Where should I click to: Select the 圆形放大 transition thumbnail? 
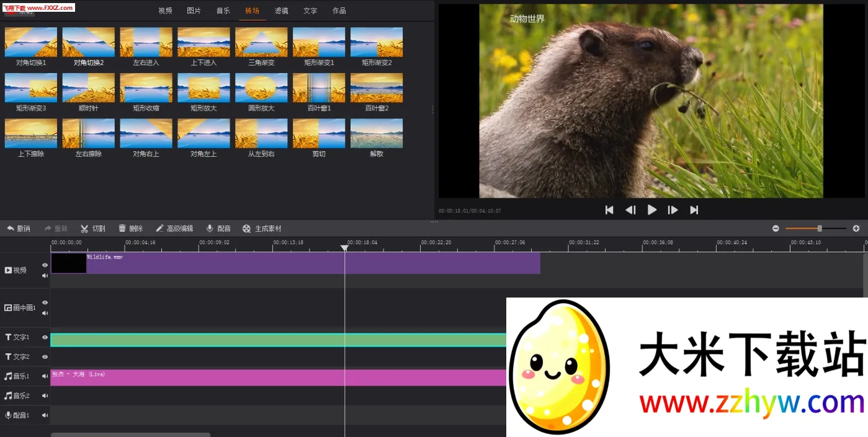261,88
